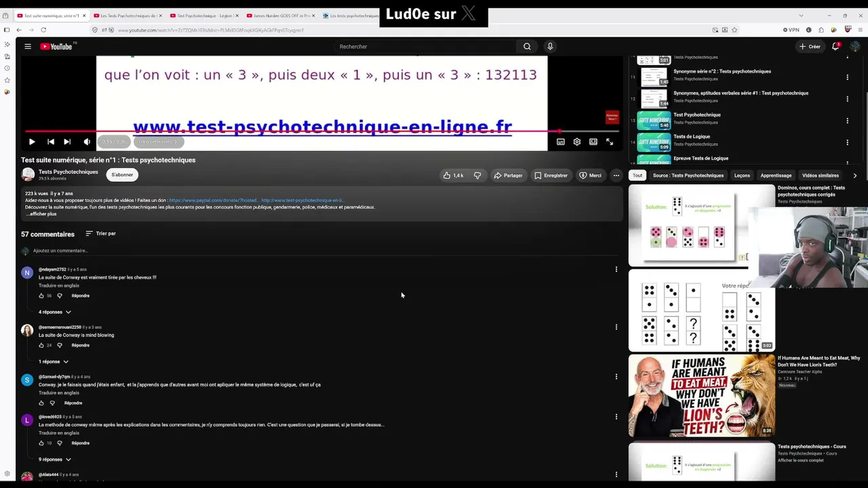Show more filter chips with right chevron
Screen dimensions: 868x488
(854, 176)
